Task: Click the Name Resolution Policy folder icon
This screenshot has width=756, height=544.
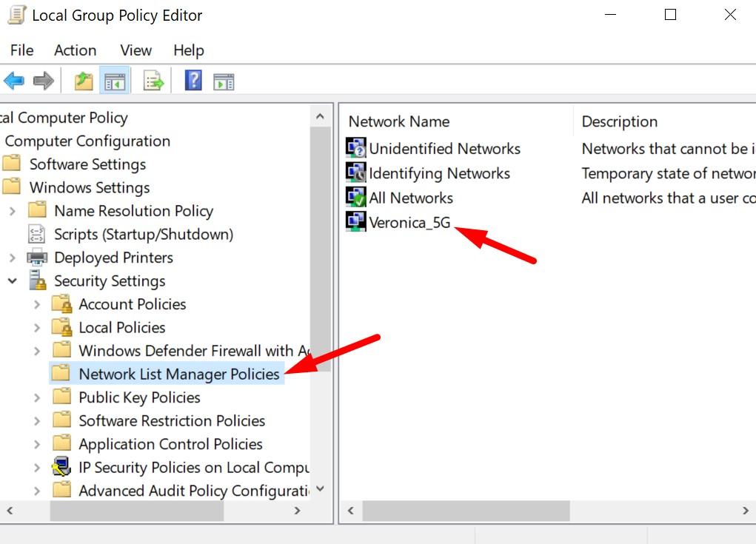Action: (37, 209)
